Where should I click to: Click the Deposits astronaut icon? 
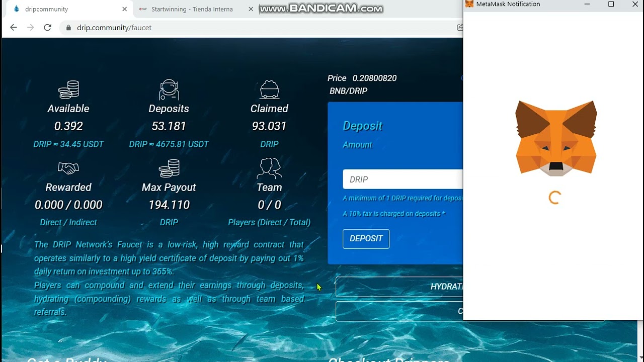[169, 89]
